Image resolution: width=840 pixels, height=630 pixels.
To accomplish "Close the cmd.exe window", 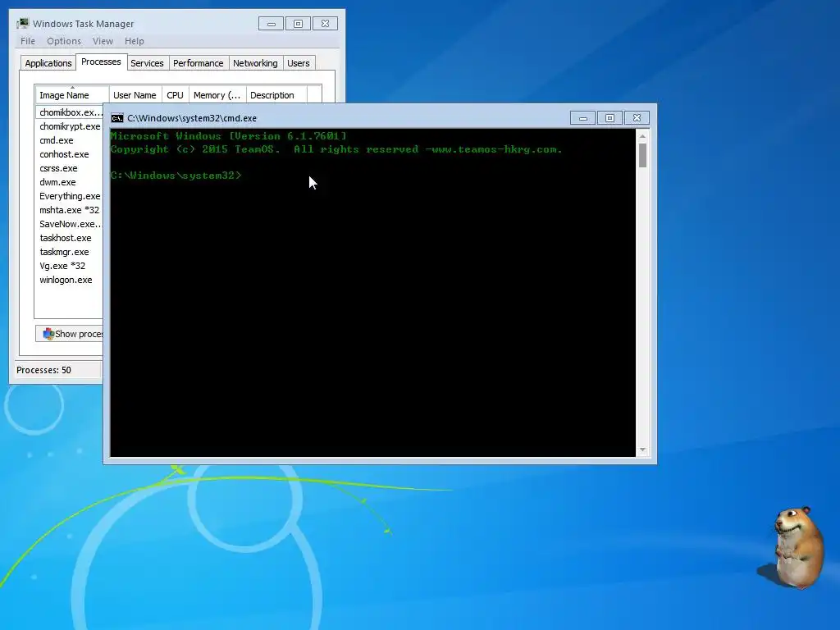I will click(x=637, y=118).
